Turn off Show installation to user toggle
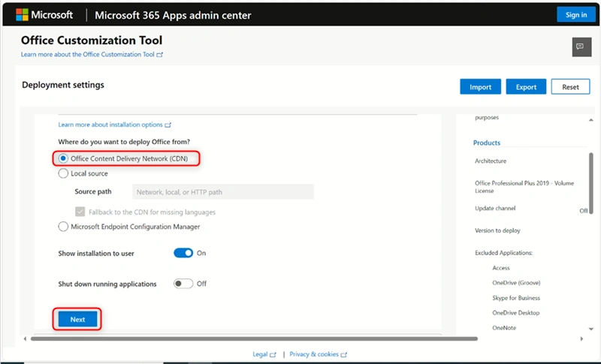 pos(183,253)
